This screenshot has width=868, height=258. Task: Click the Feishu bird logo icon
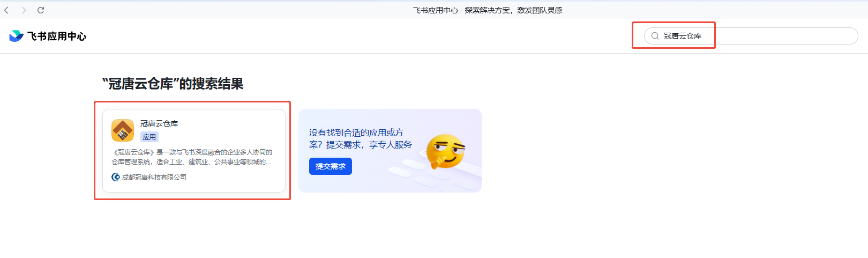coord(17,36)
